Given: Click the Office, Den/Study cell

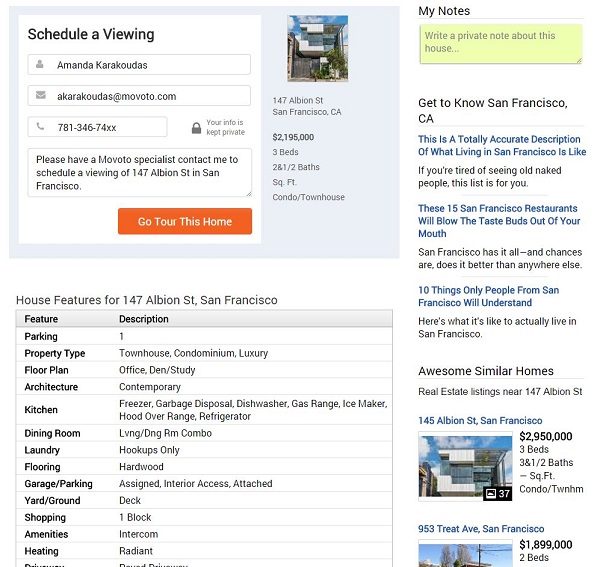Looking at the screenshot, I should (157, 370).
